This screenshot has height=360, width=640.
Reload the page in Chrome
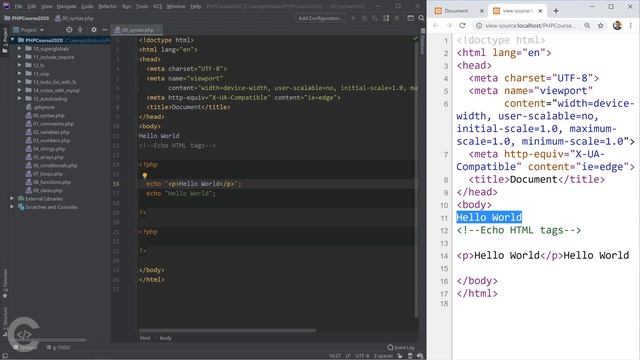(x=462, y=25)
